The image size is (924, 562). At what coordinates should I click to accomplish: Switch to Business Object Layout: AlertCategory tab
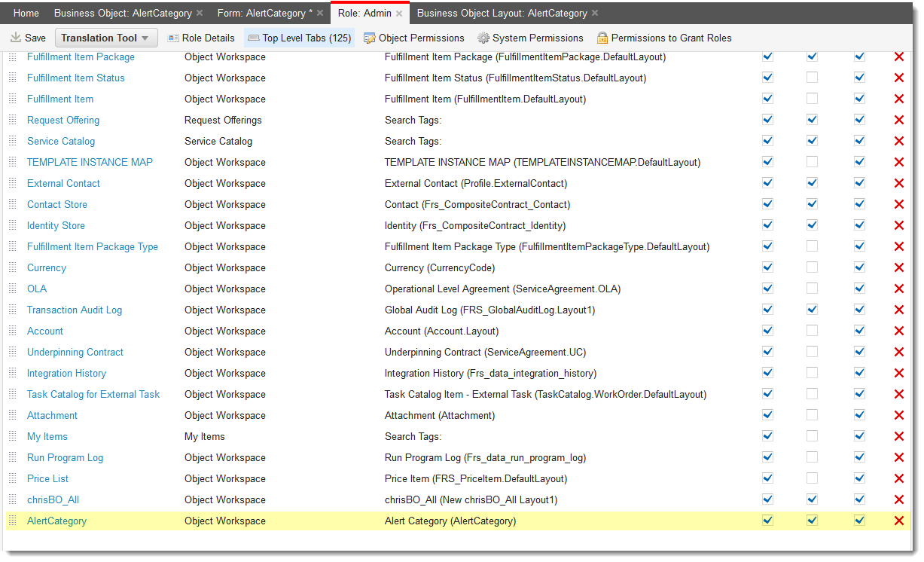502,14
